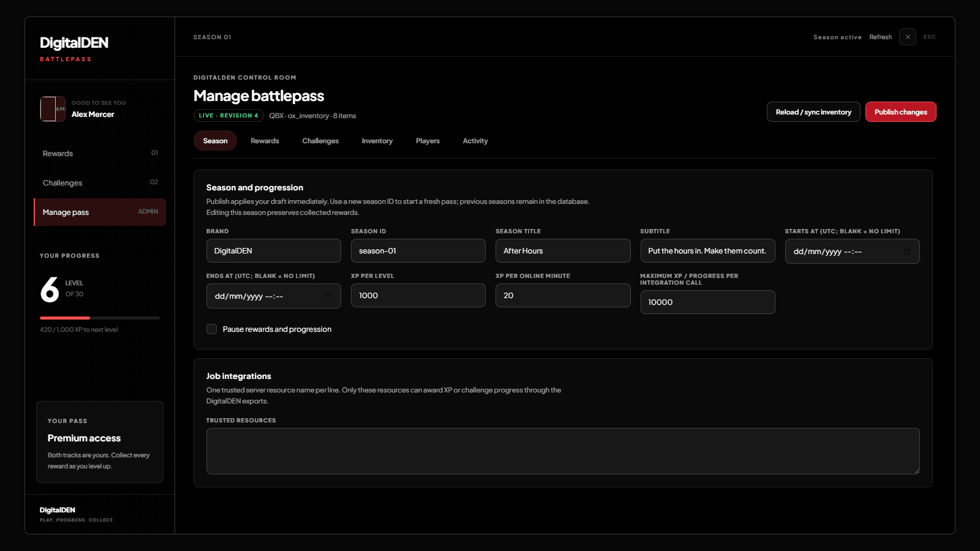Open calendar picker in Starts At field
The width and height of the screenshot is (980, 551).
(907, 252)
